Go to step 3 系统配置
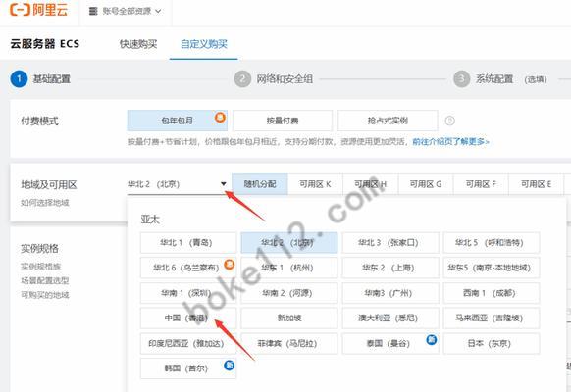 pyautogui.click(x=499, y=79)
